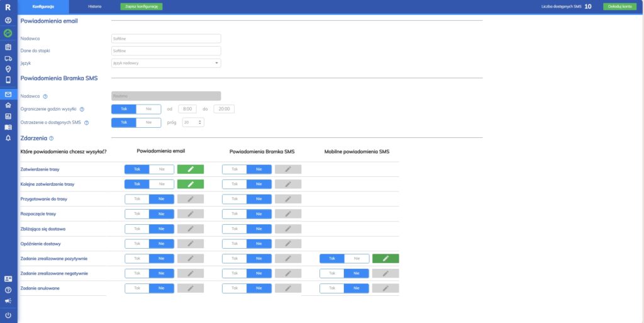Edit mobile SMS template for Zadanie zrealizowane pozytywnie
Screen dimensions: 644x323
click(386, 258)
